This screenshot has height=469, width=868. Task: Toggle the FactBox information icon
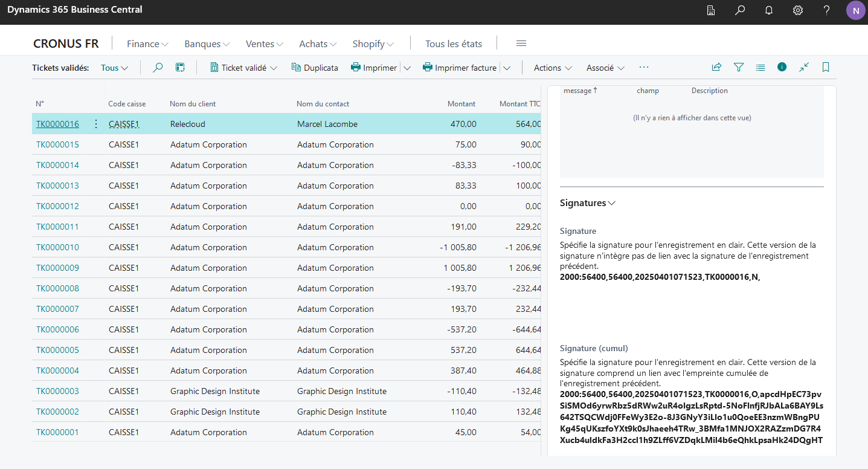click(782, 67)
